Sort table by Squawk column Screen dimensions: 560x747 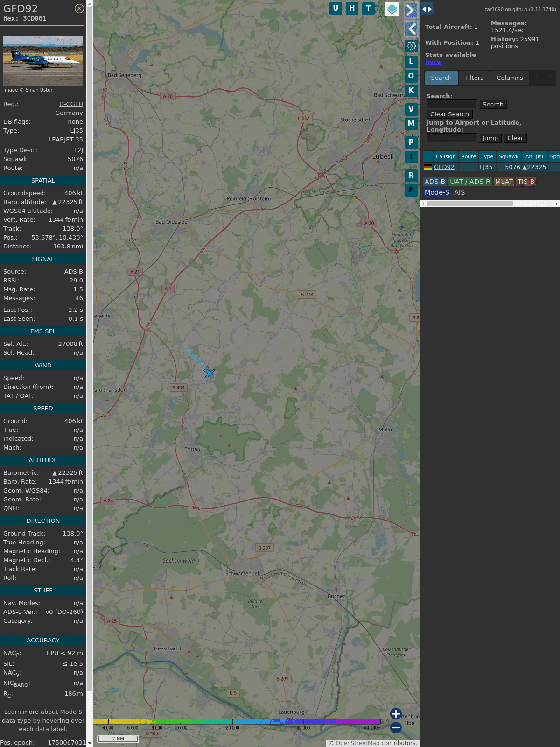[509, 157]
